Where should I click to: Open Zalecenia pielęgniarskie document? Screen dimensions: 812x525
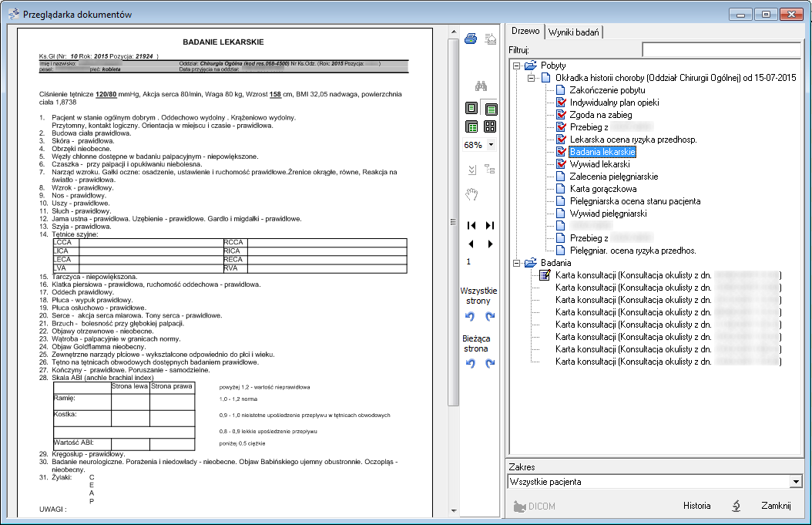point(614,177)
